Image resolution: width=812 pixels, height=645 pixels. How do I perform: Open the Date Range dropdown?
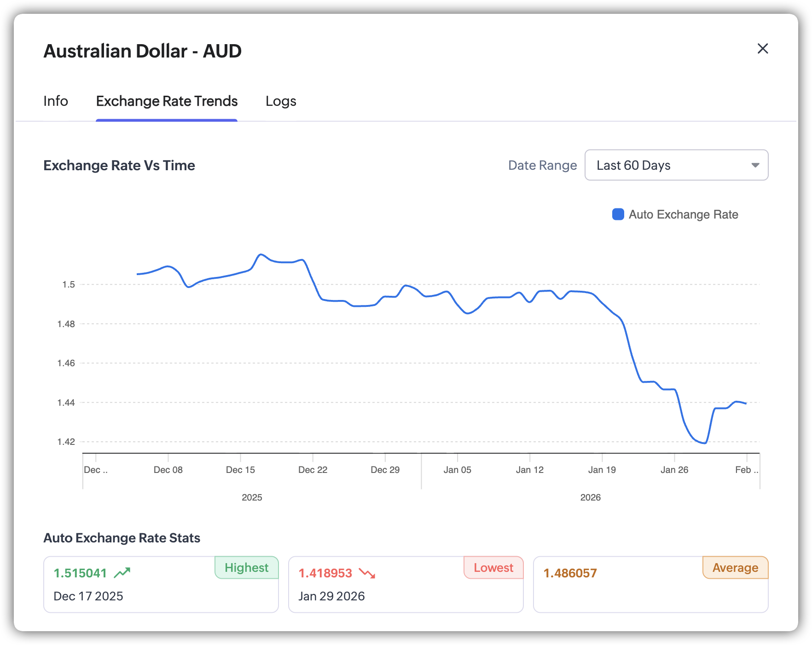[x=676, y=165]
